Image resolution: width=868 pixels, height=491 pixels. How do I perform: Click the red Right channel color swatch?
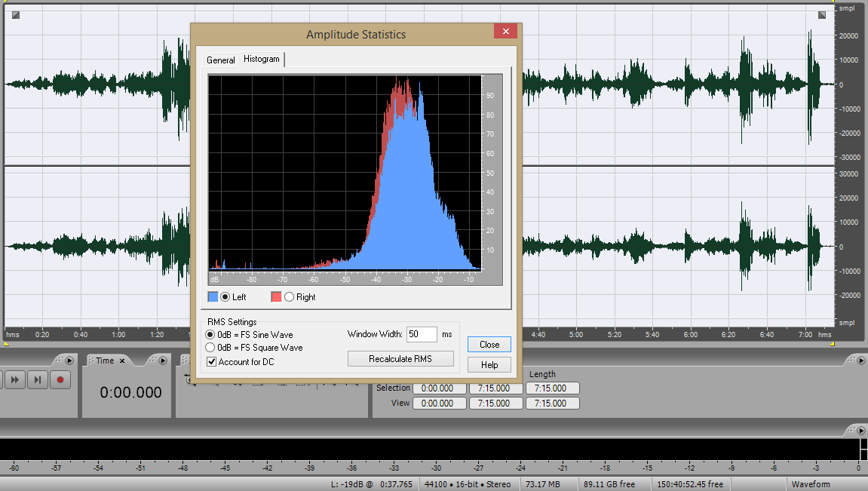[x=276, y=296]
